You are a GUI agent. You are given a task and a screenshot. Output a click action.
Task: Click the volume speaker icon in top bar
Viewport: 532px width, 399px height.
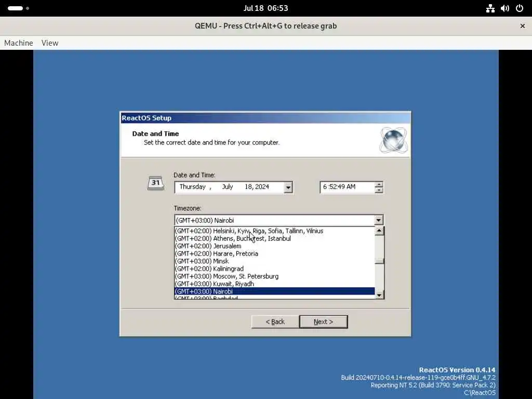tap(505, 8)
